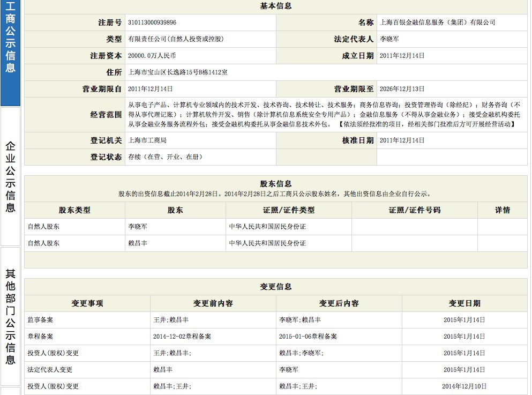Click the 登记状态 field label
The height and width of the screenshot is (395, 532).
point(106,157)
